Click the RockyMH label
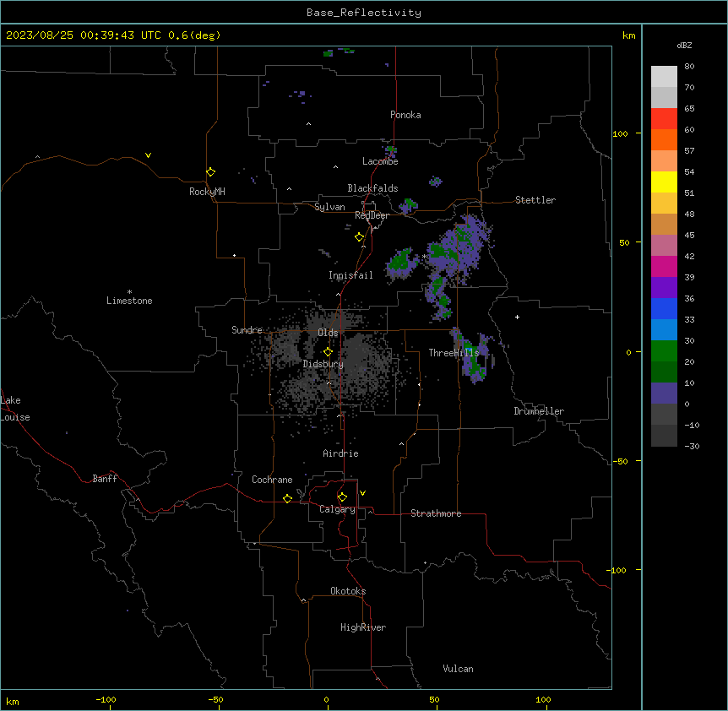The width and height of the screenshot is (728, 711). pos(207,192)
